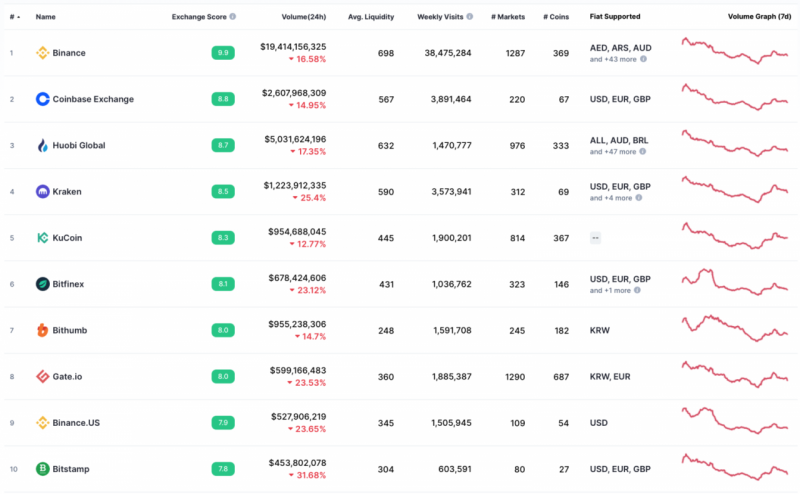Click Coinbase volume $2,607,968,309

pyautogui.click(x=294, y=93)
